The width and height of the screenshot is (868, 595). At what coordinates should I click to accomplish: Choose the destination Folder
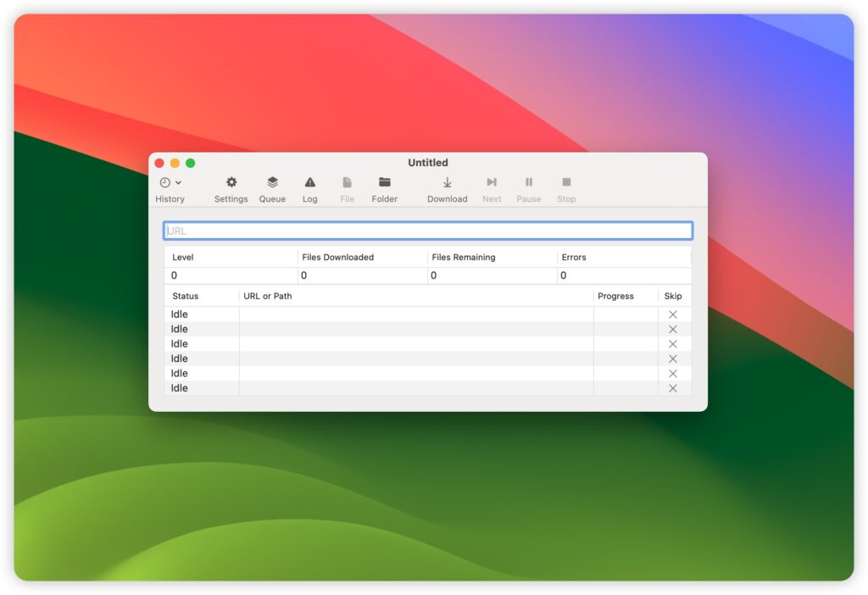(x=384, y=188)
